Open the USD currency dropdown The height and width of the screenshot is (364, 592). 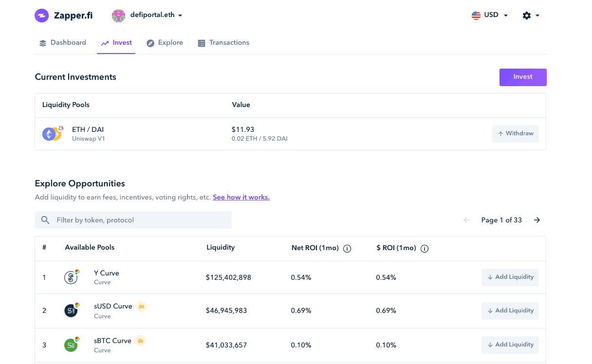[x=490, y=15]
